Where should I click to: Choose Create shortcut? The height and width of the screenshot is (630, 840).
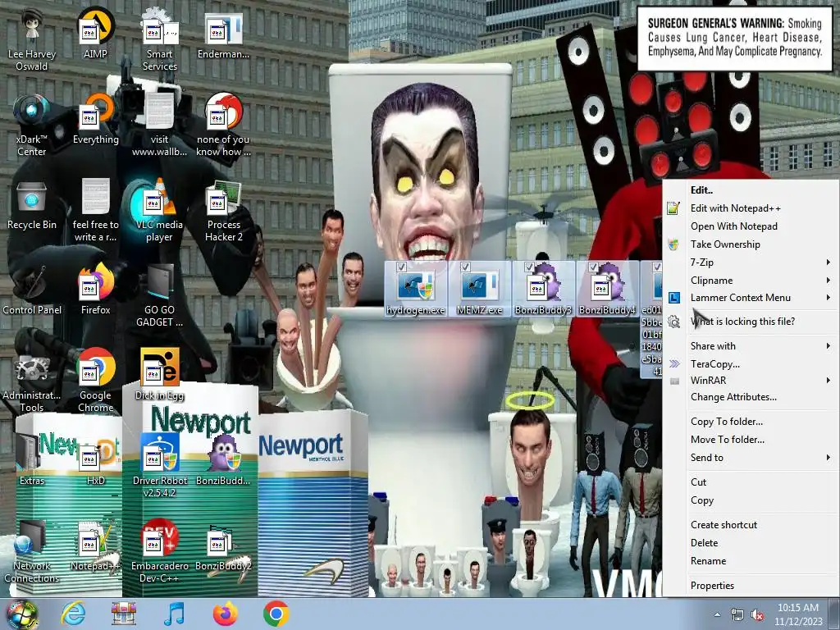click(751, 525)
